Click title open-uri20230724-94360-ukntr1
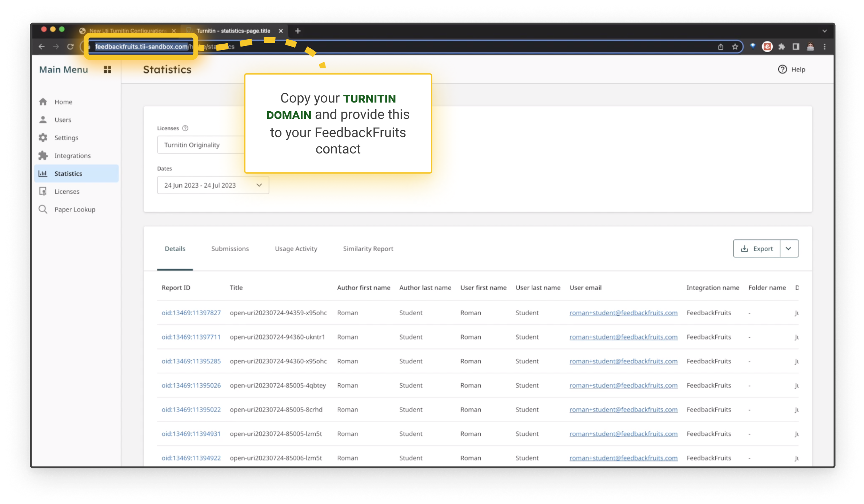864x504 pixels. click(277, 337)
